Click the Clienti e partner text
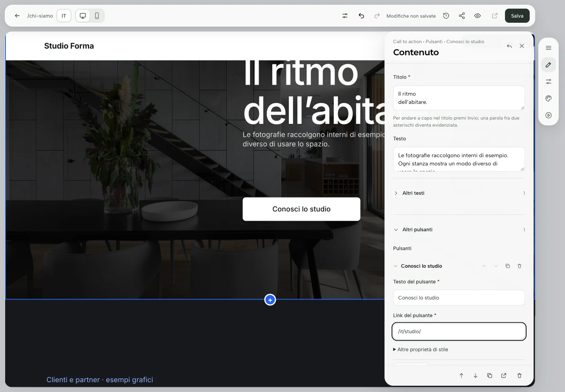The height and width of the screenshot is (392, 565). 100,379
